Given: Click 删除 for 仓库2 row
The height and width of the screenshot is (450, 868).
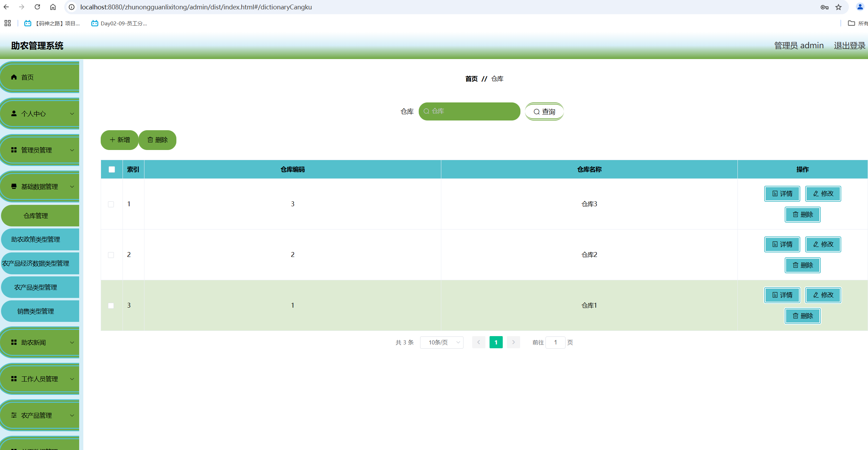Looking at the screenshot, I should (x=803, y=265).
